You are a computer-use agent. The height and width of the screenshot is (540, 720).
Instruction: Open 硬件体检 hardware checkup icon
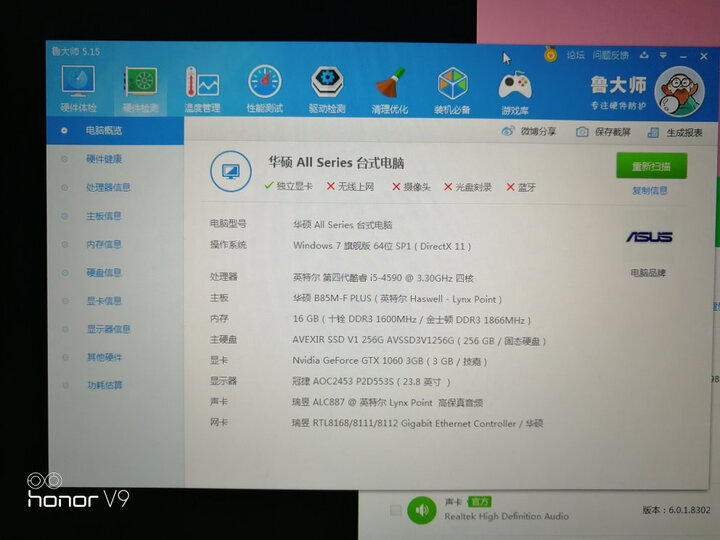point(78,89)
